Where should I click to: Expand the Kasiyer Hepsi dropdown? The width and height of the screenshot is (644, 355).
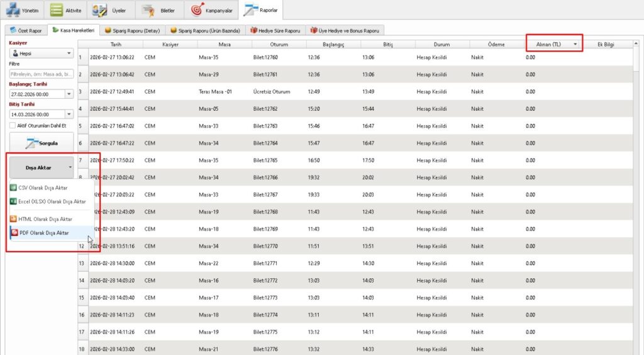point(69,54)
